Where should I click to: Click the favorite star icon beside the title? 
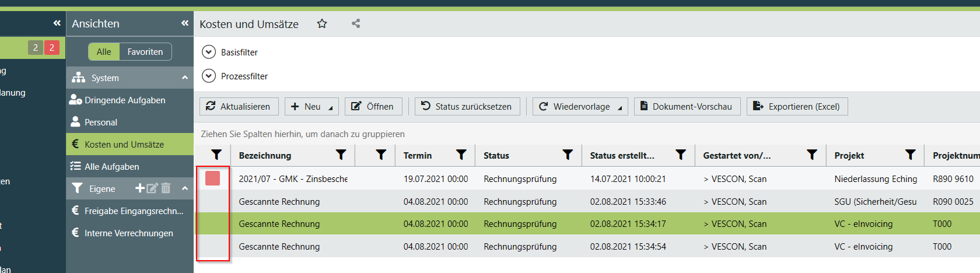click(x=322, y=24)
